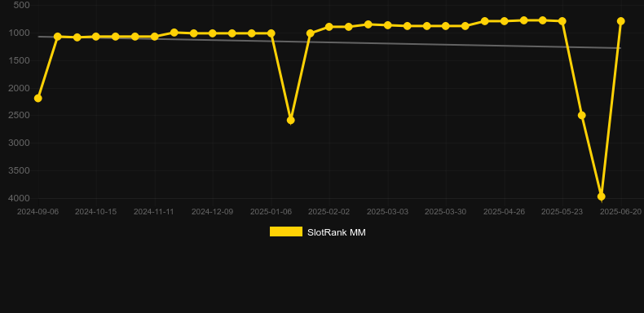
Task: Click the final data point at 2025-06-20
Action: tap(620, 21)
